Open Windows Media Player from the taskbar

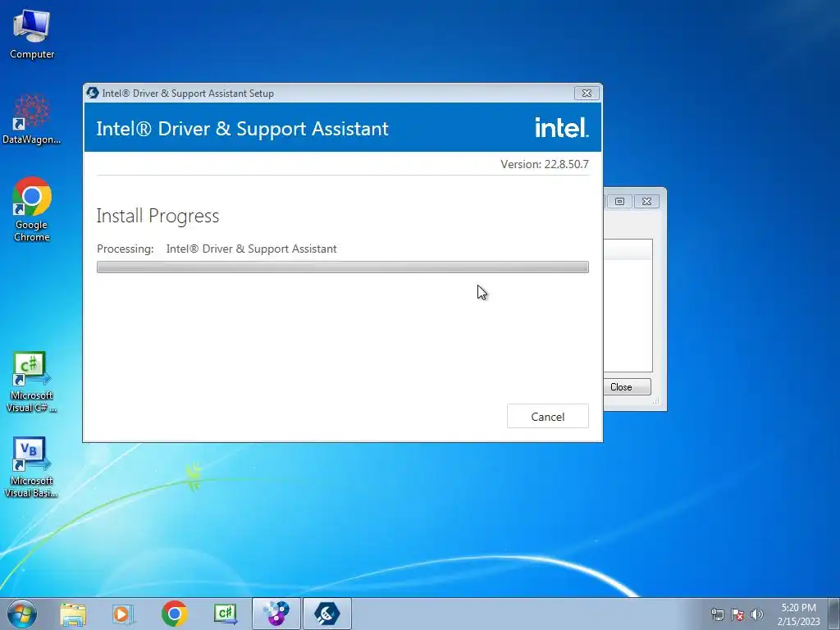click(123, 614)
